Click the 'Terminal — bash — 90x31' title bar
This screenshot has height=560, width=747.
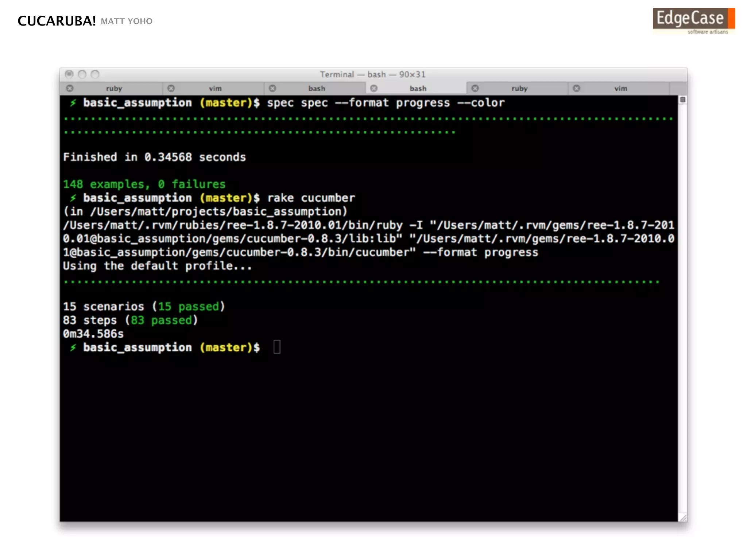pyautogui.click(x=373, y=74)
